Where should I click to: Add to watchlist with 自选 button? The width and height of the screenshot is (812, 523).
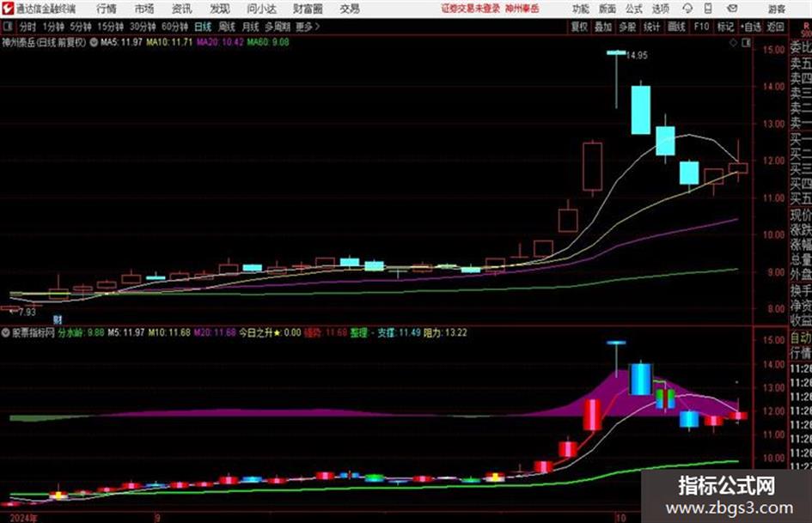point(750,27)
